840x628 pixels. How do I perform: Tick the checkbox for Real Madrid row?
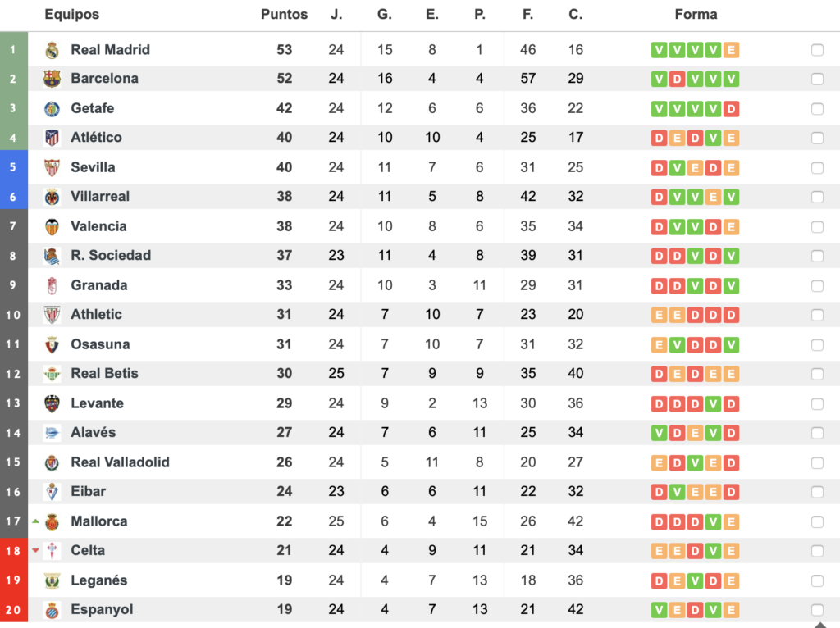click(817, 50)
